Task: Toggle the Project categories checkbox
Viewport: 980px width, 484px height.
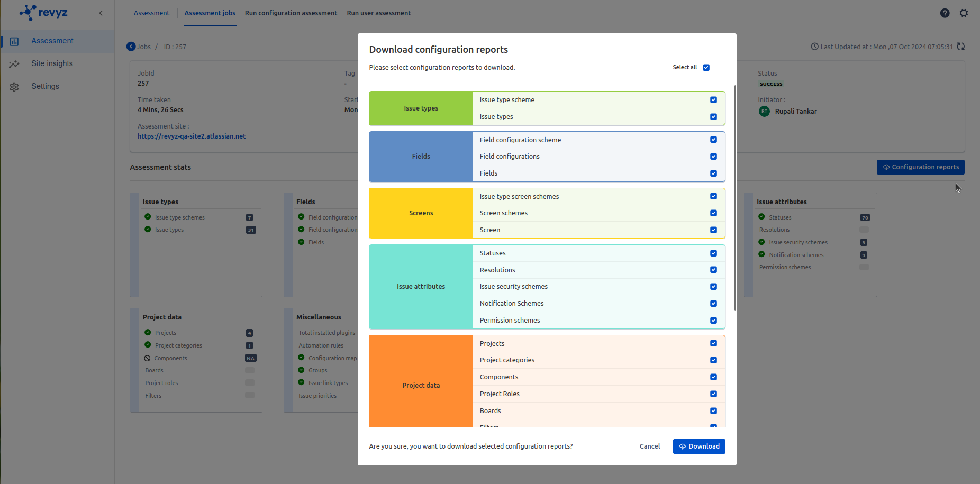Action: point(713,360)
